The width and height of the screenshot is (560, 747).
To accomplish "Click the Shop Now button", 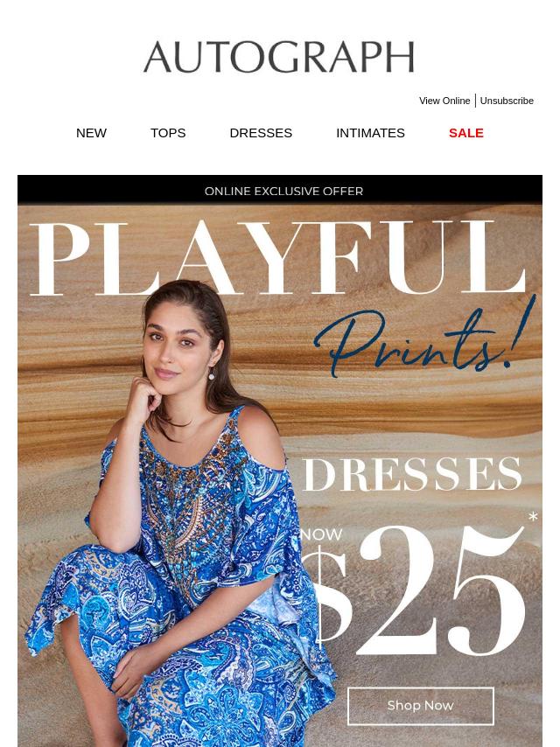I will click(x=420, y=706).
